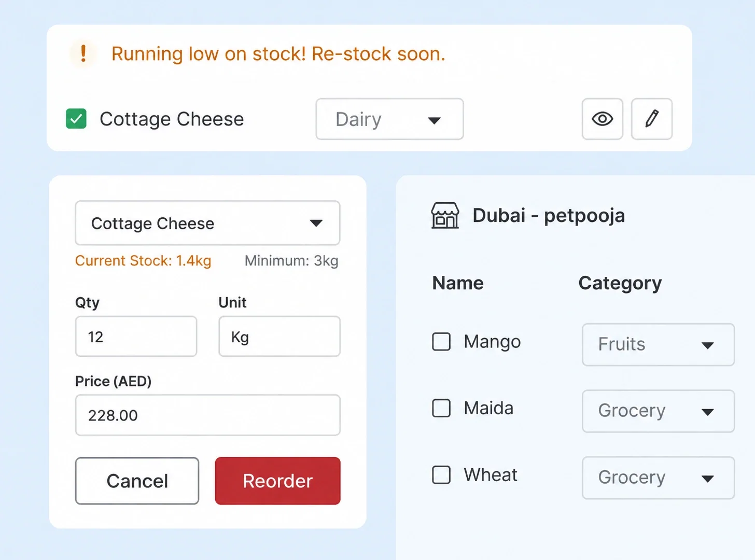This screenshot has height=560, width=755.
Task: Click the Price (AED) input field
Action: tap(207, 415)
